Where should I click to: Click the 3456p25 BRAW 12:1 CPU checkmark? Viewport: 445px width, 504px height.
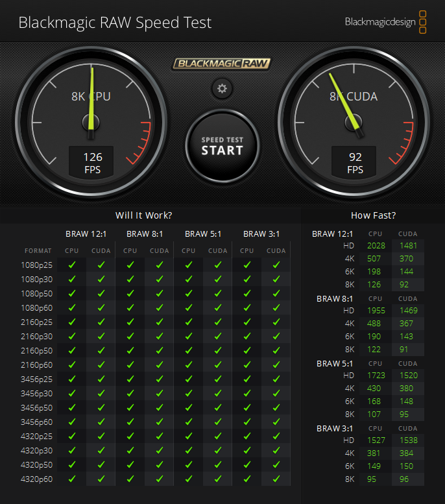click(72, 379)
